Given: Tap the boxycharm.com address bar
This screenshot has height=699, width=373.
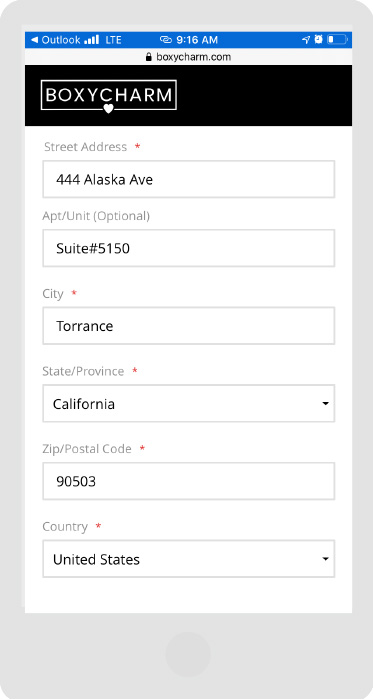Looking at the screenshot, I should [188, 57].
